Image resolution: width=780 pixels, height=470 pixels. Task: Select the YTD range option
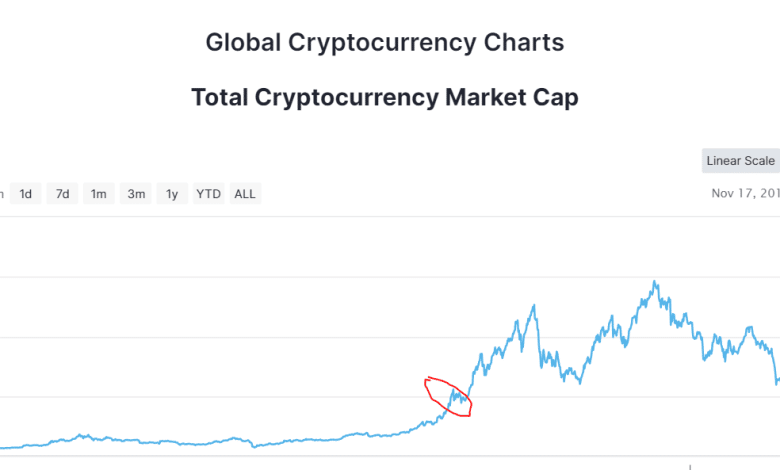[208, 194]
